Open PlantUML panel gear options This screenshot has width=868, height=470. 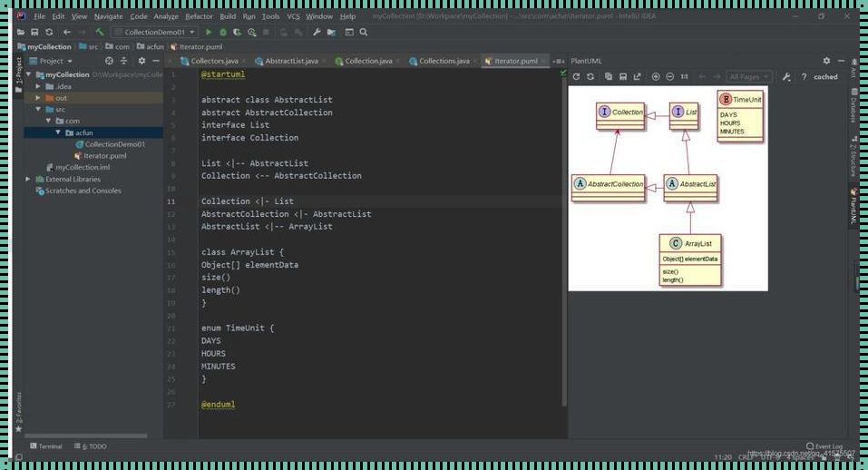click(826, 61)
